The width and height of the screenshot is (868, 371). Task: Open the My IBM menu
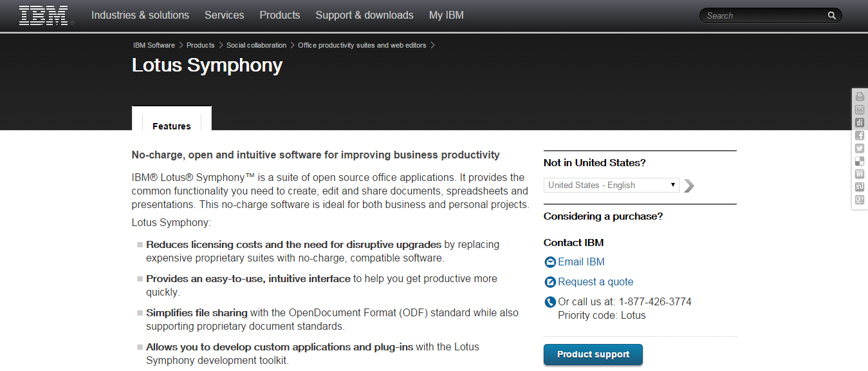coord(447,15)
